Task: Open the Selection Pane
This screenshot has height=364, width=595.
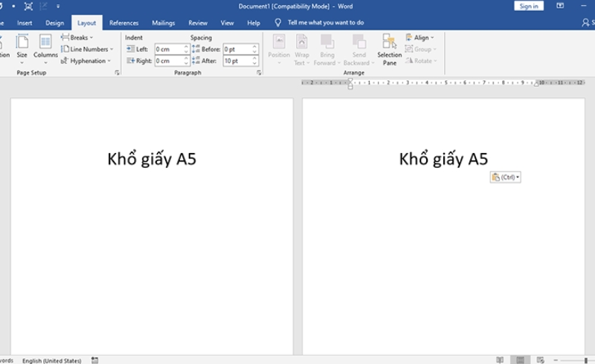Action: pyautogui.click(x=389, y=49)
